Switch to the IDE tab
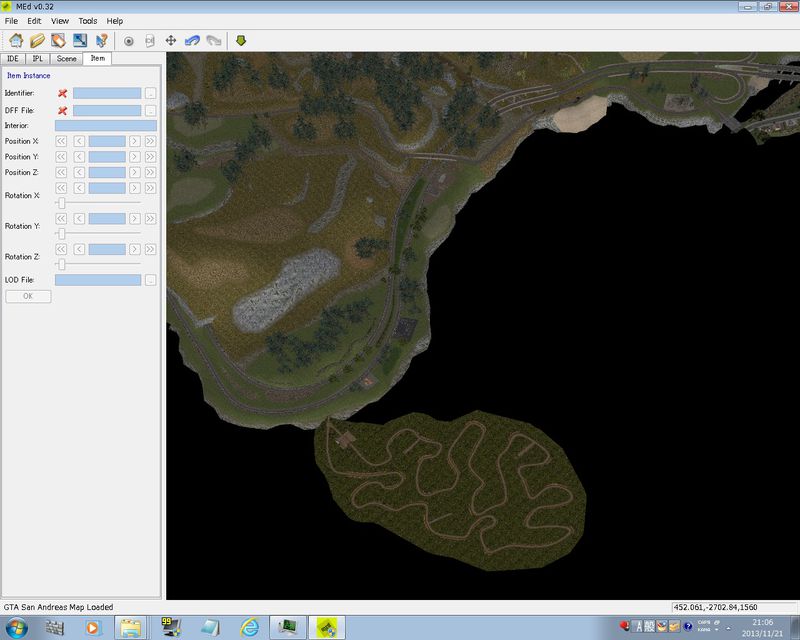 coord(13,59)
